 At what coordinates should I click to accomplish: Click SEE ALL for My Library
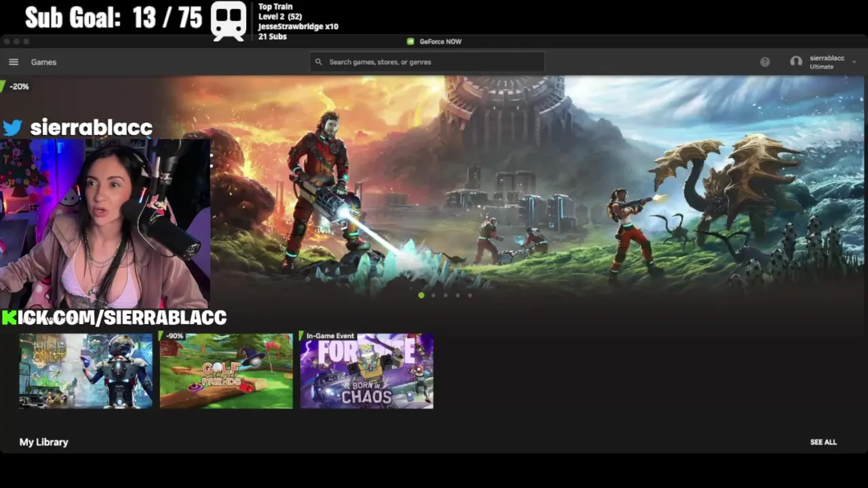pos(823,442)
